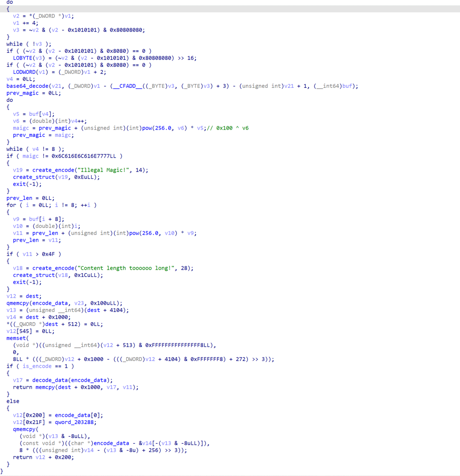Click the 4104 constant in the v13 assignment
The height and width of the screenshot is (476, 460).
click(x=116, y=310)
